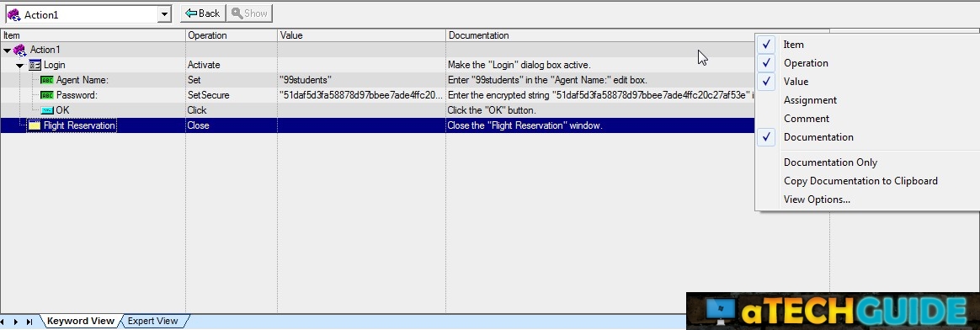Select the Agent Name: tree item
The image size is (980, 330).
click(83, 80)
